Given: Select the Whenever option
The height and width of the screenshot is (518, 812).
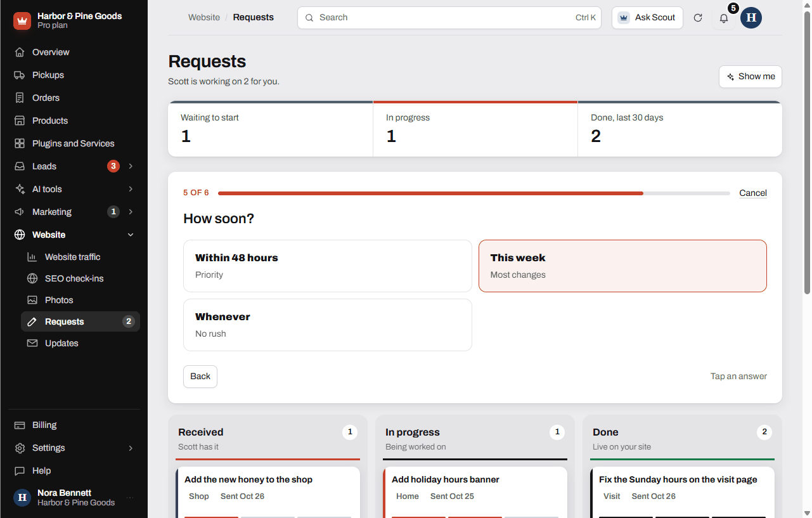Looking at the screenshot, I should (328, 325).
